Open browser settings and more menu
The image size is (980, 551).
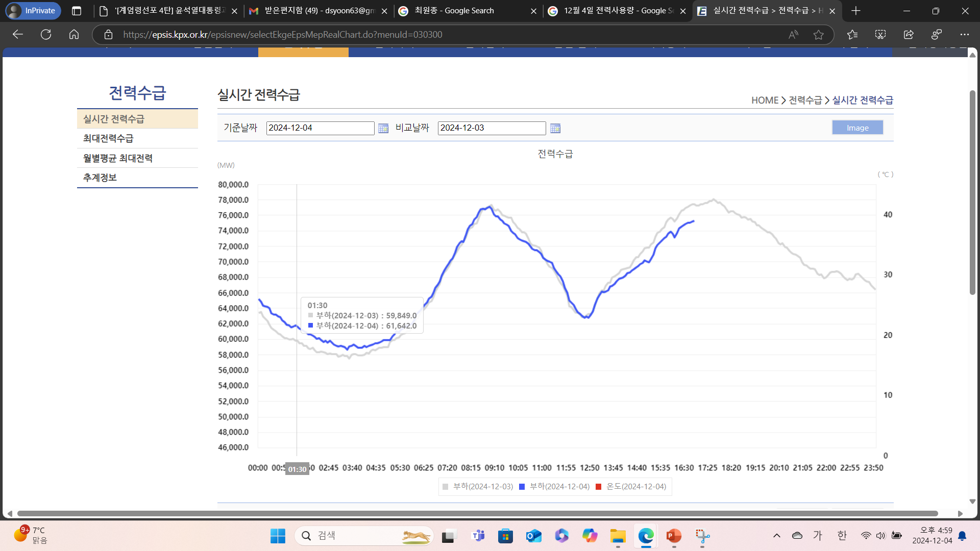point(964,35)
